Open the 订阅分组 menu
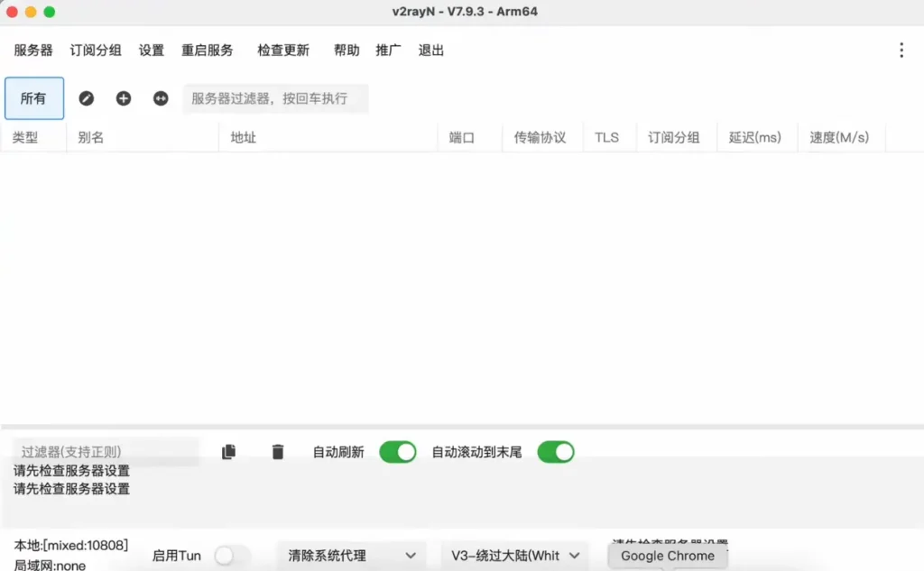The image size is (924, 571). click(96, 51)
